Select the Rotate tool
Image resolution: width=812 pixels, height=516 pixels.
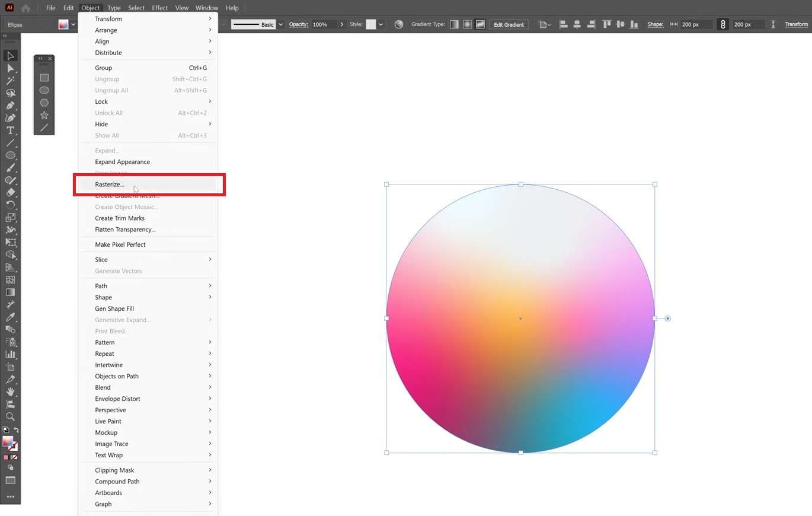[10, 205]
